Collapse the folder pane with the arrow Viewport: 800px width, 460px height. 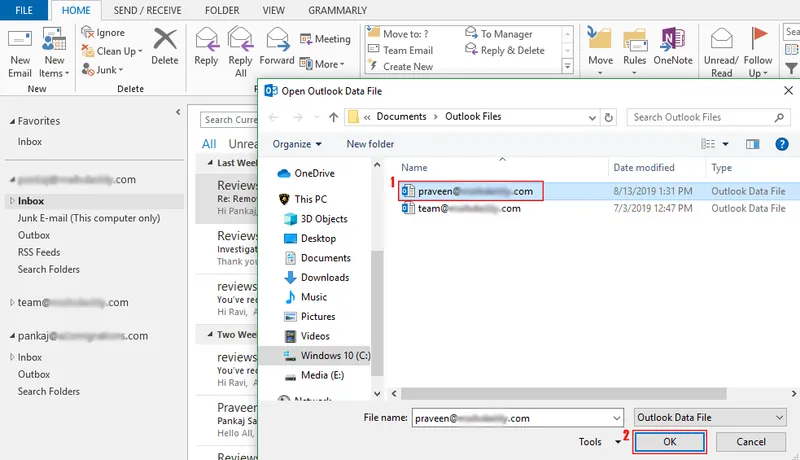coord(178,112)
